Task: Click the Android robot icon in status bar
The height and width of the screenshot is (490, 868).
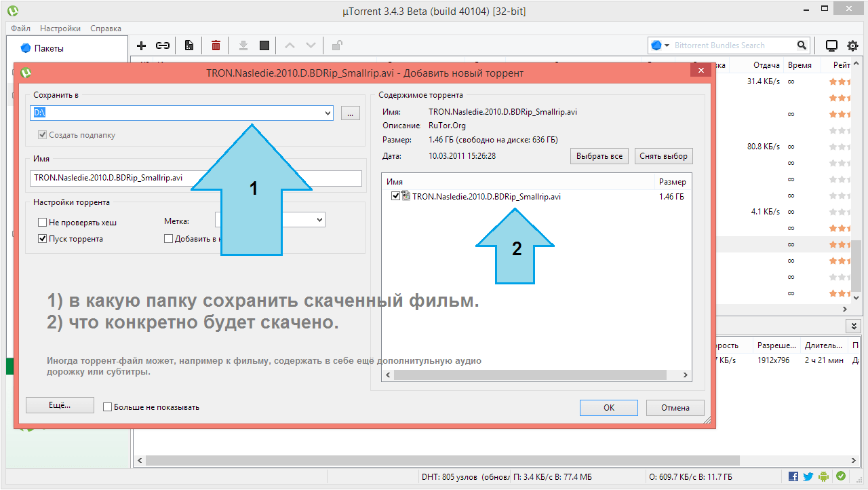Action: 824,476
